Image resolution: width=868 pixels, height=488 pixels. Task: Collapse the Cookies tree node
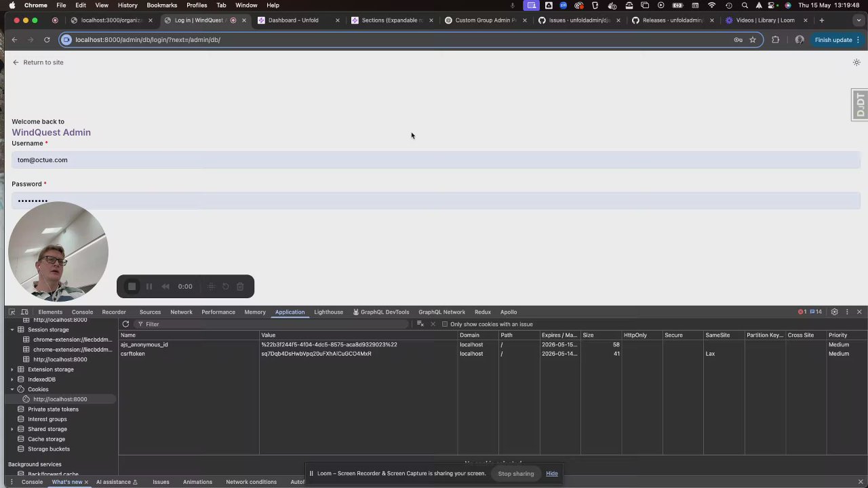12,389
